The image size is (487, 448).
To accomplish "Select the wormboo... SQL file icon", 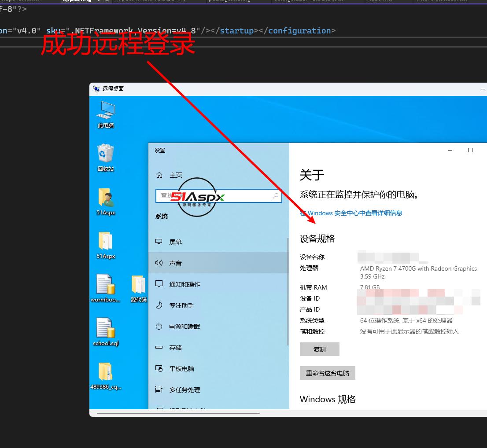I will click(105, 288).
